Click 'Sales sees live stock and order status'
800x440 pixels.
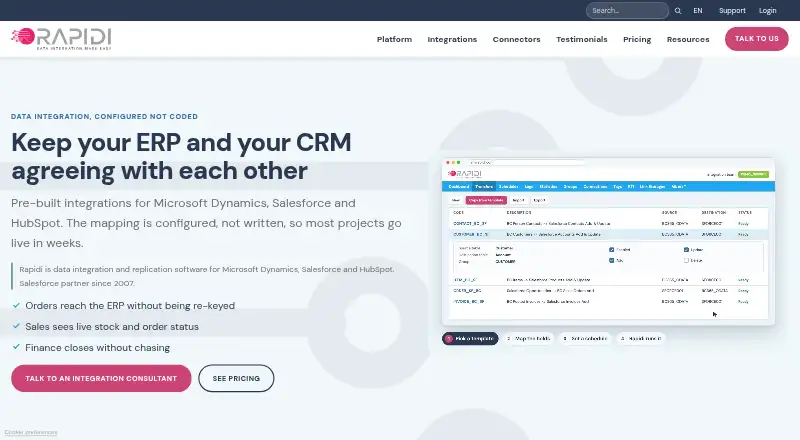112,327
